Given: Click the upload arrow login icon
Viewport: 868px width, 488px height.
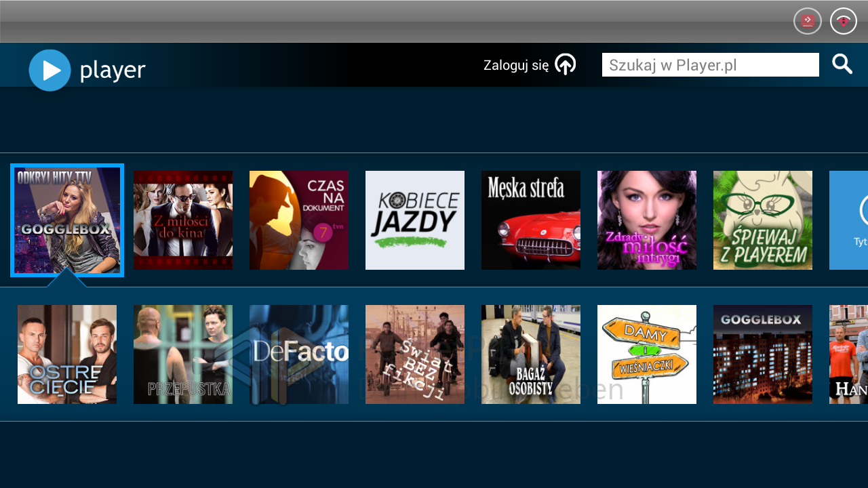Looking at the screenshot, I should click(x=566, y=64).
